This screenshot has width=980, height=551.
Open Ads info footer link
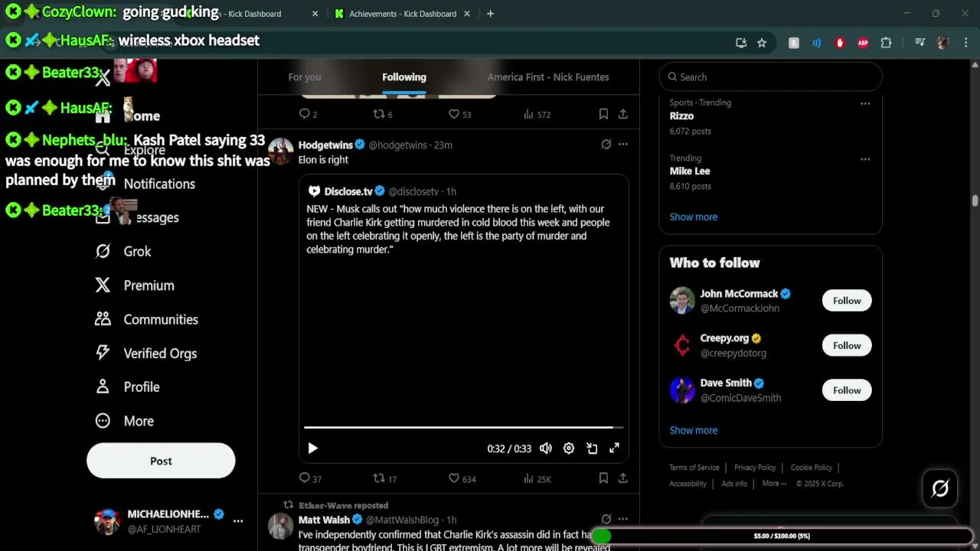[x=734, y=484]
